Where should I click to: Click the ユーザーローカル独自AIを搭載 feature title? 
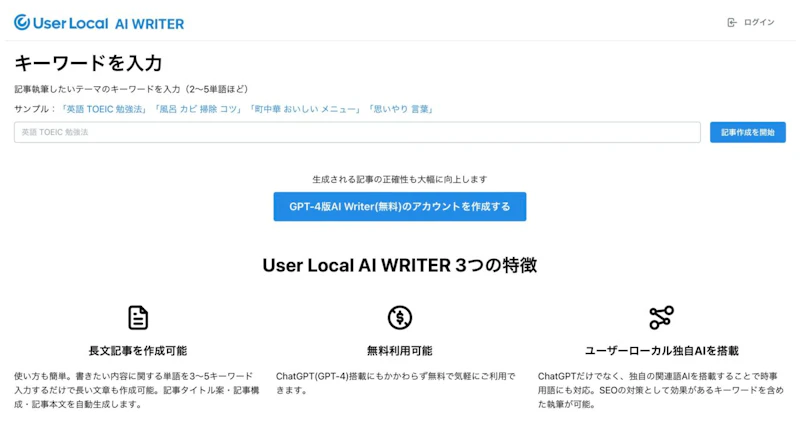tap(661, 351)
